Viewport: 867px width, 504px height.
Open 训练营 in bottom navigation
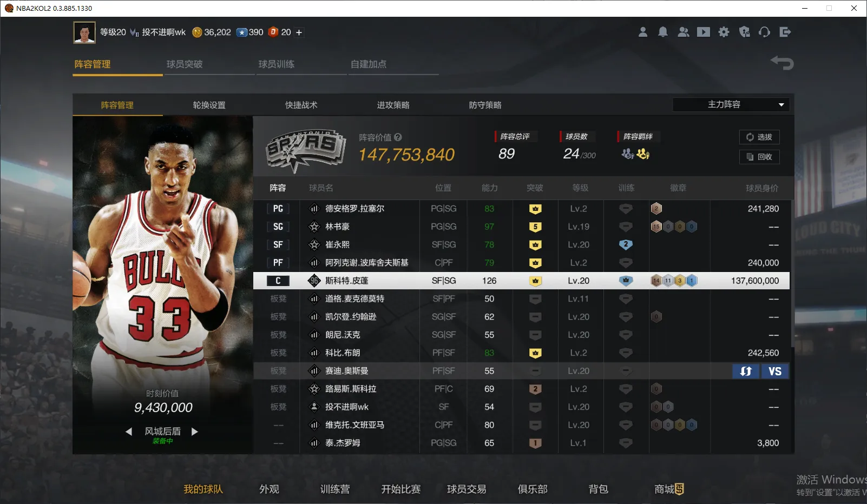click(x=335, y=489)
